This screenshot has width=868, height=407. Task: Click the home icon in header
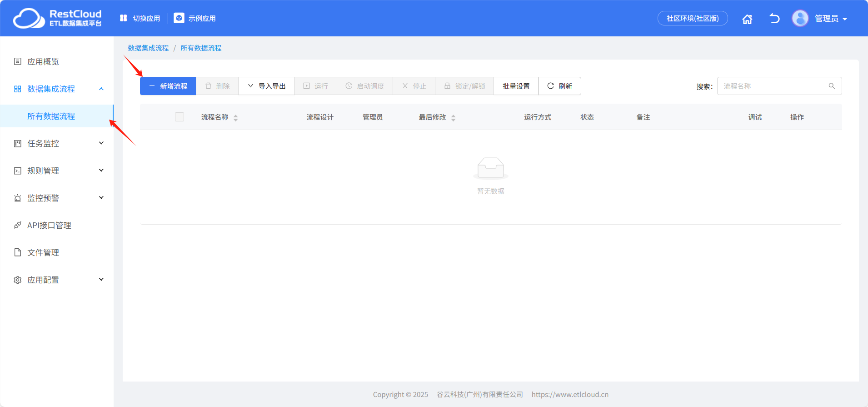pos(747,19)
